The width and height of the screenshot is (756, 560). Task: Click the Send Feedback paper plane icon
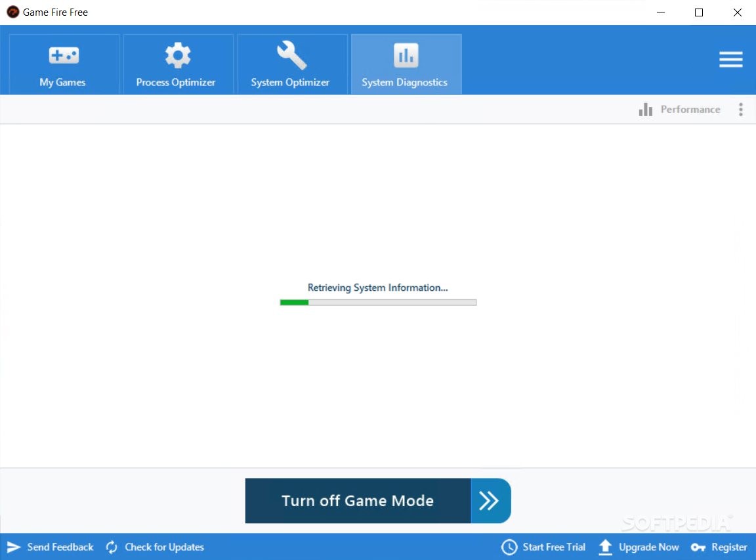[14, 547]
